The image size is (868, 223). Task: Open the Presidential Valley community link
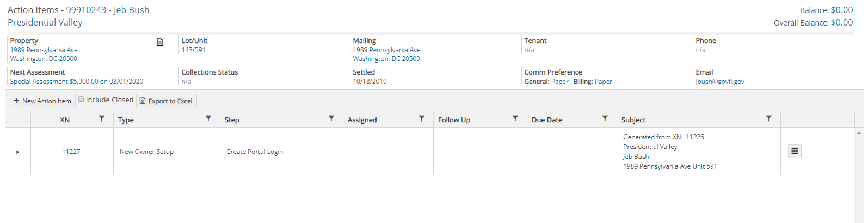point(45,22)
